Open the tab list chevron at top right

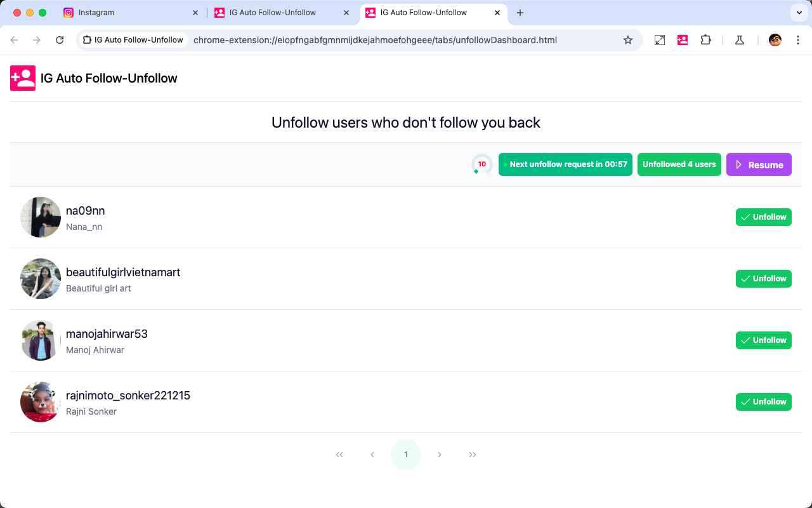pyautogui.click(x=798, y=13)
